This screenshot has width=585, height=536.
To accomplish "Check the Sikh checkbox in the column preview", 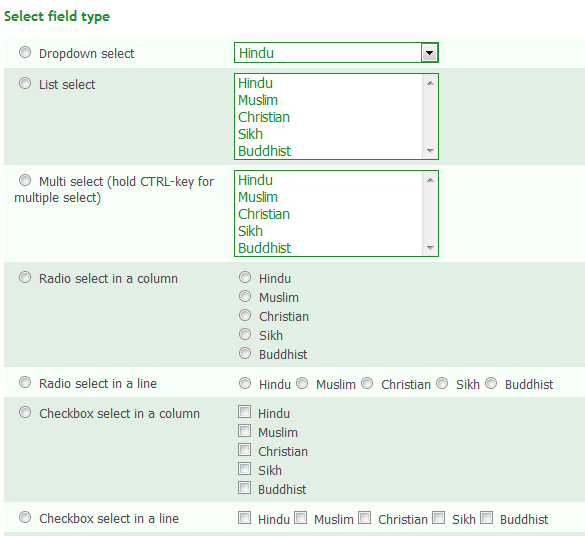I will click(x=244, y=469).
